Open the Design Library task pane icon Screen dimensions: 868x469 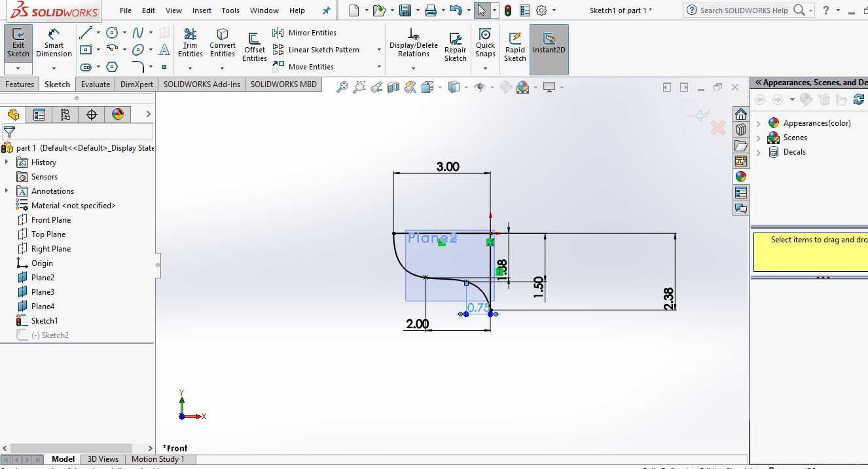pos(740,130)
